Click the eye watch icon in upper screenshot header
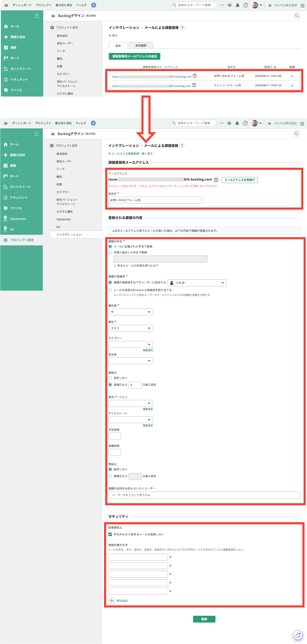The image size is (307, 644). [230, 5]
